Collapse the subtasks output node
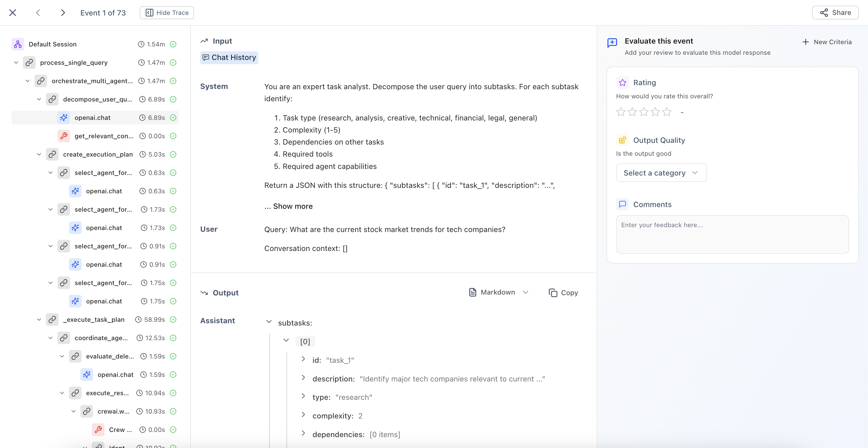This screenshot has height=448, width=868. pyautogui.click(x=269, y=322)
